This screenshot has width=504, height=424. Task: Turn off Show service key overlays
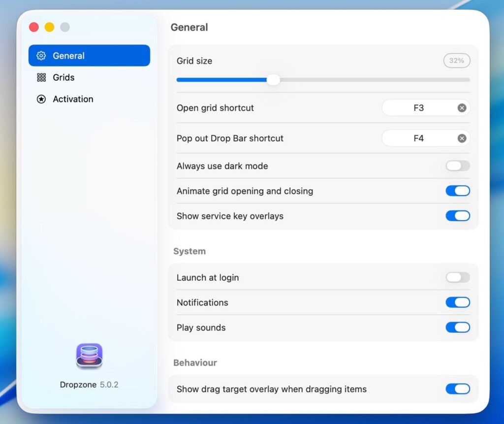click(x=458, y=216)
